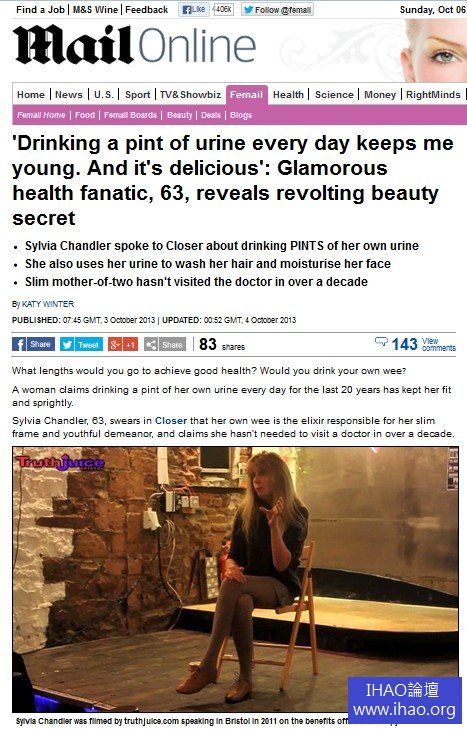Open Blogs in Femail submenu

[x=241, y=115]
